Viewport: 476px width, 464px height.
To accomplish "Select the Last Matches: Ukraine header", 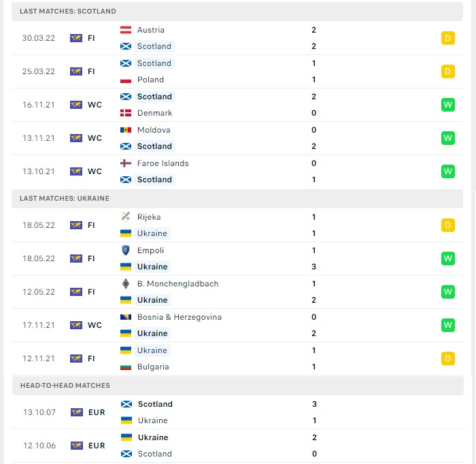I will (237, 199).
